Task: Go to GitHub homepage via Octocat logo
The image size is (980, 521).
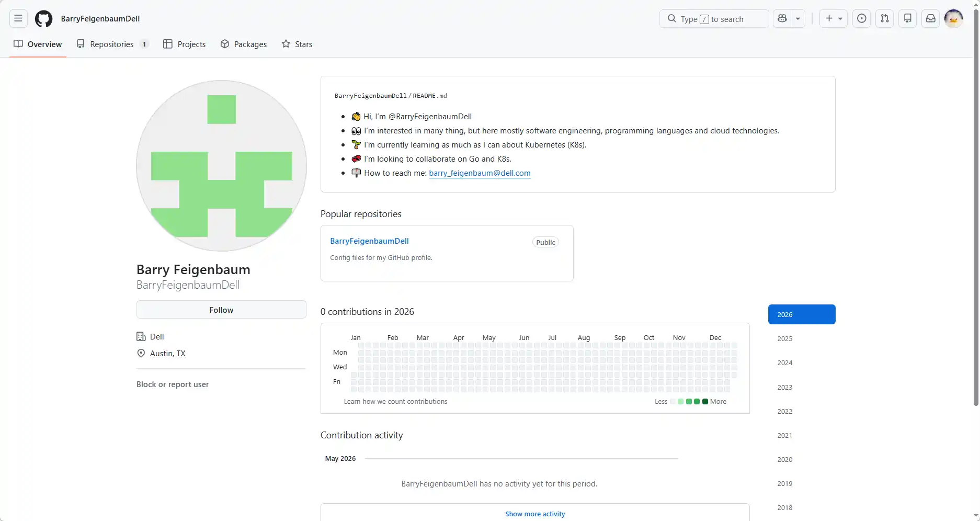Action: pos(43,19)
